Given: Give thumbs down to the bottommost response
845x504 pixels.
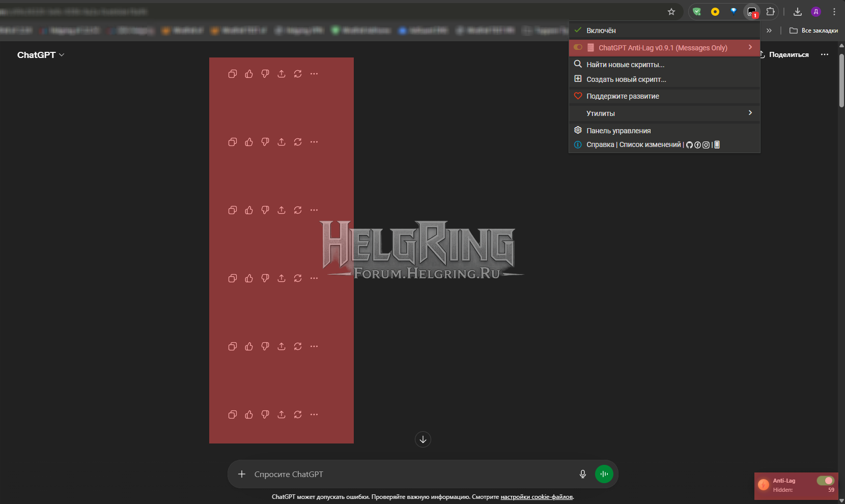Looking at the screenshot, I should pyautogui.click(x=265, y=414).
